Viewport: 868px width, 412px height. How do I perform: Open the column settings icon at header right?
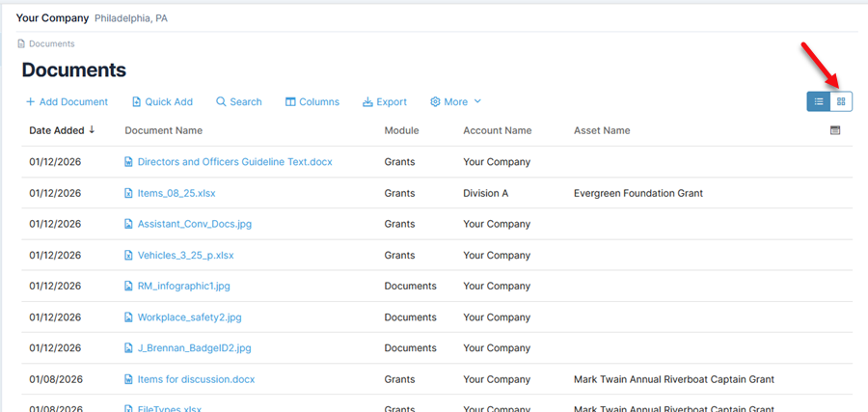pos(835,130)
